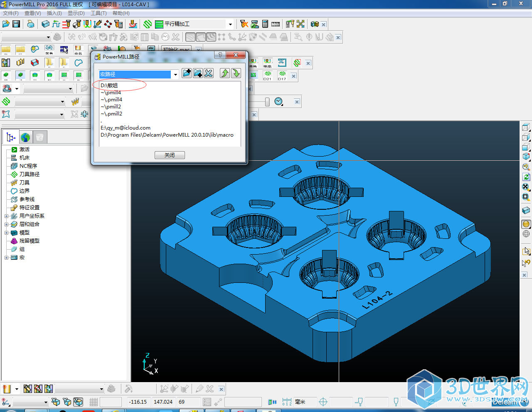Screen dimensions: 532x412
Task: Click the 关闭 button in path dialog
Action: click(x=170, y=155)
